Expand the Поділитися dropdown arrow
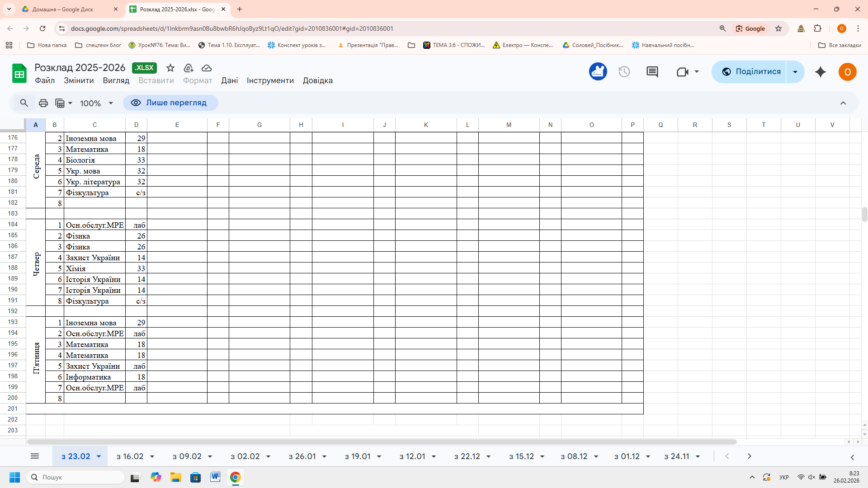 795,72
